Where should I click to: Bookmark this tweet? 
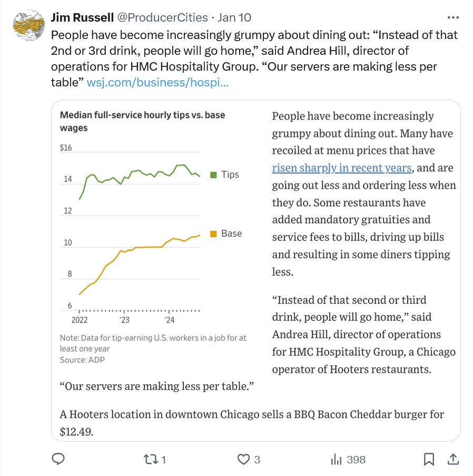click(429, 459)
